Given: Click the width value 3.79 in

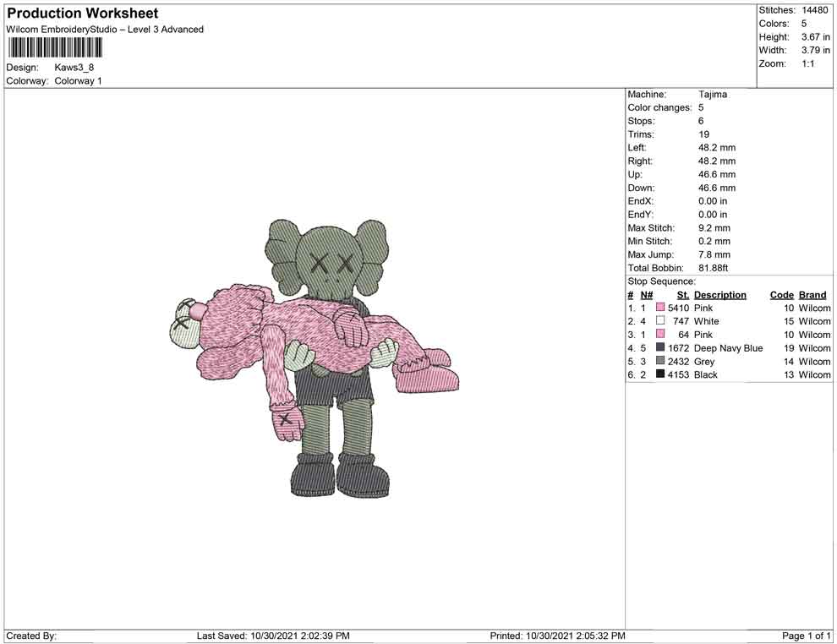Looking at the screenshot, I should [x=816, y=50].
